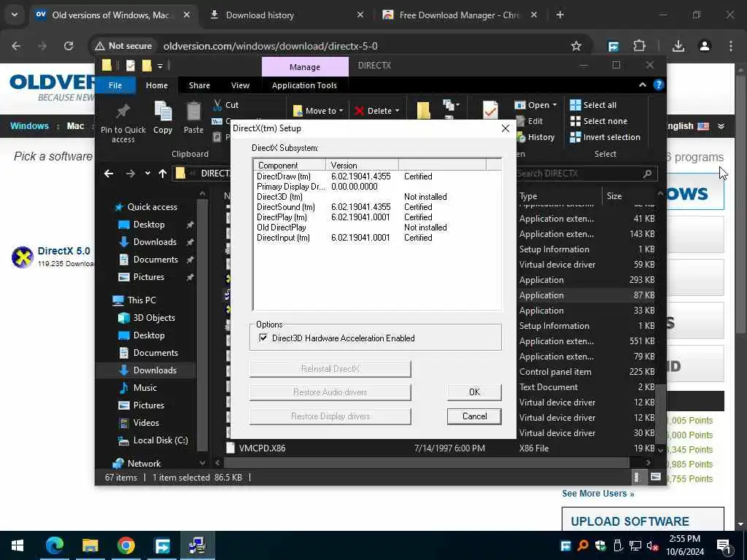The image size is (747, 560).
Task: Open the File tab in Explorer
Action: 115,85
